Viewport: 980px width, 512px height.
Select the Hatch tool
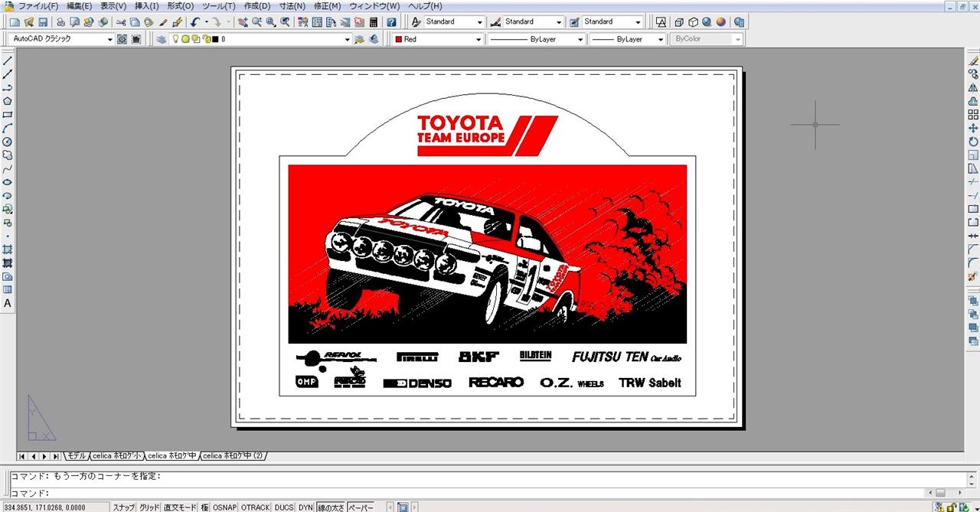pos(8,249)
